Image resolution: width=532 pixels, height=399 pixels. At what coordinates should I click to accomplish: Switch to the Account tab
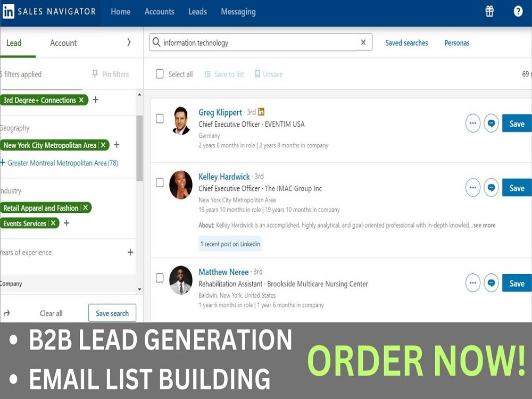pos(63,43)
